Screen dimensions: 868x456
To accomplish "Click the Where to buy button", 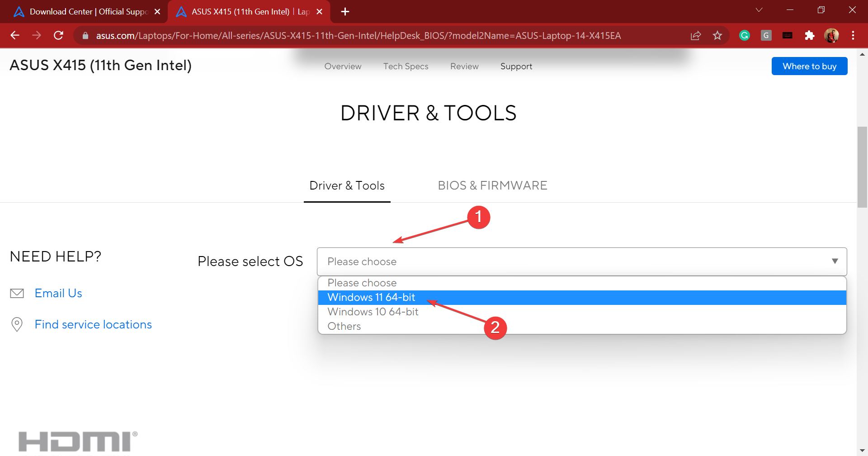I will pyautogui.click(x=809, y=66).
